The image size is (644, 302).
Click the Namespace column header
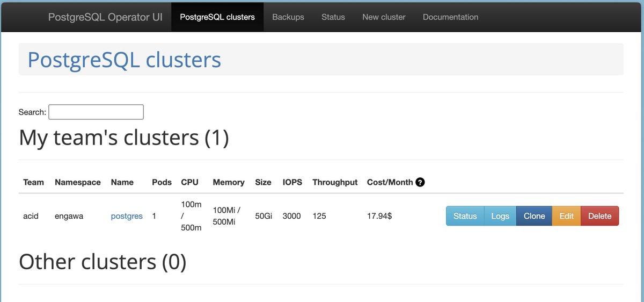(x=78, y=182)
